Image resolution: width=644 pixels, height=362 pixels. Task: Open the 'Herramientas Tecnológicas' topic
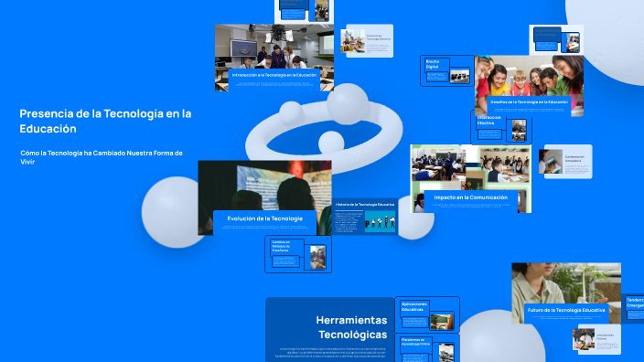coord(330,330)
